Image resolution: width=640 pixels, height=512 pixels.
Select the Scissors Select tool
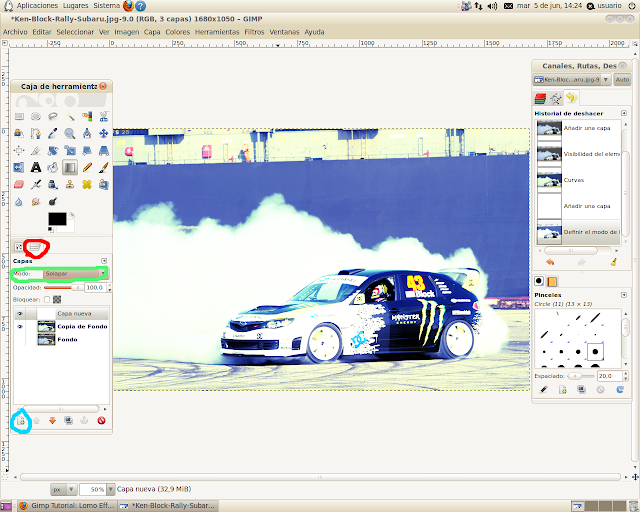[x=104, y=117]
